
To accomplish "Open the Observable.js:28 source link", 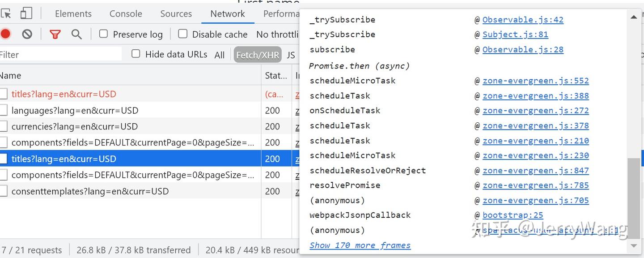I will click(x=523, y=50).
